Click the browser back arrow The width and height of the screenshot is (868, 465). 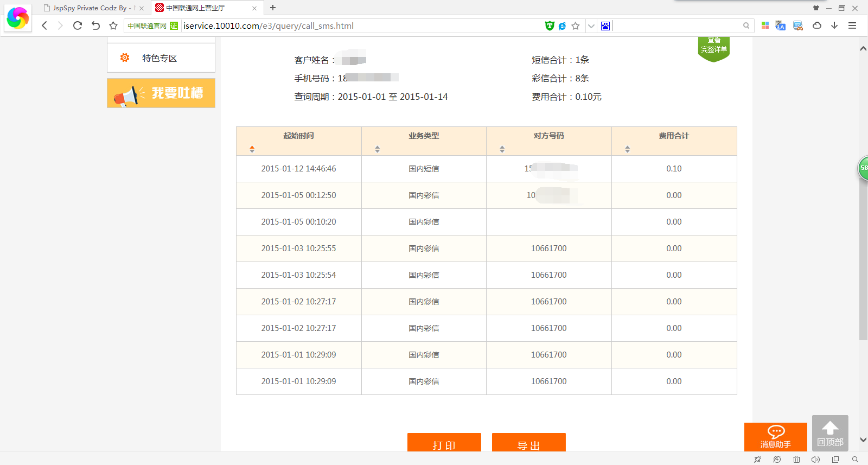44,26
